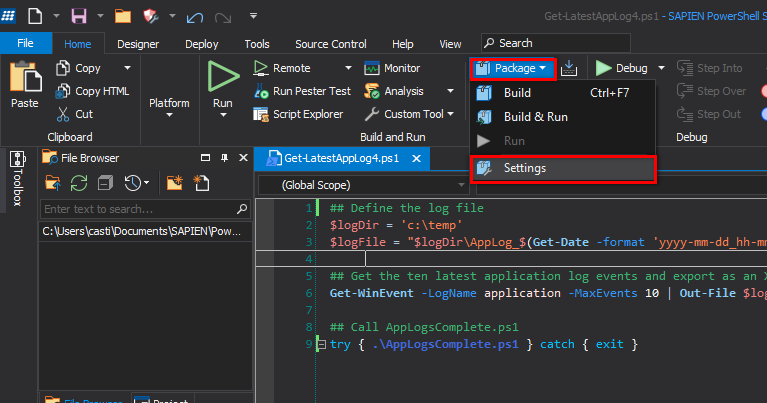Click the File Browser parent folder icon
The image size is (767, 403).
coord(53,183)
